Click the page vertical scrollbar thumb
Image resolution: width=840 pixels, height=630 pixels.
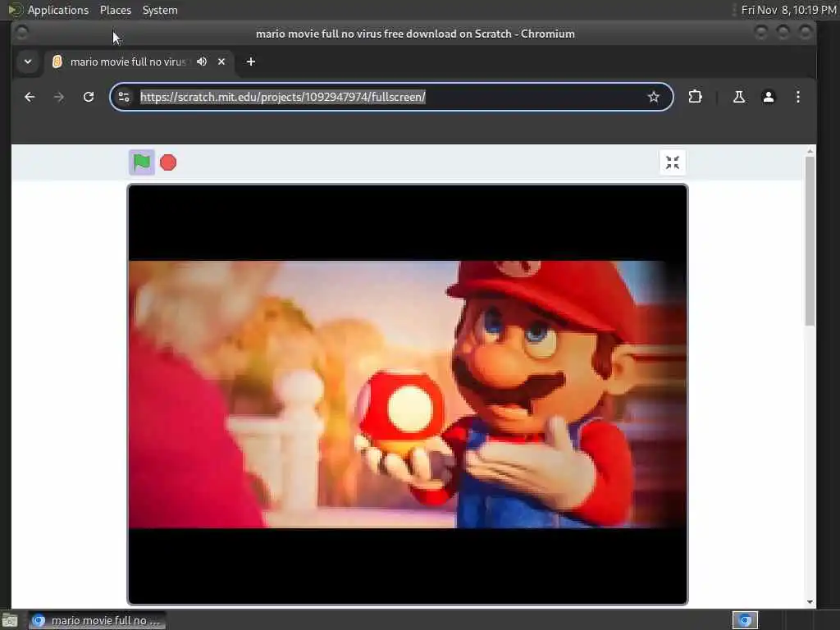point(810,240)
